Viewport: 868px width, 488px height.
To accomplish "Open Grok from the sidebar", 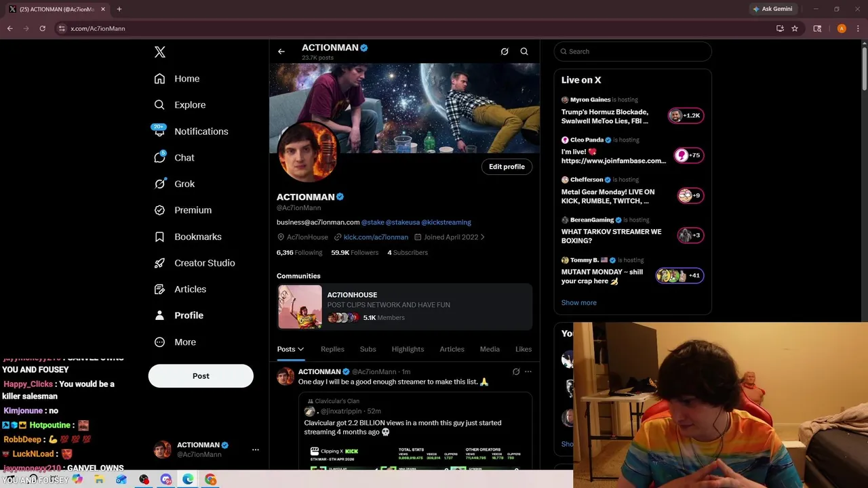I will [174, 184].
